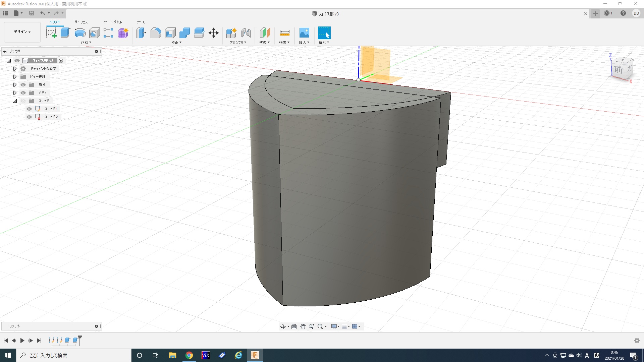This screenshot has width=644, height=362.
Task: Open the デザイン workspace dropdown
Action: click(x=22, y=32)
